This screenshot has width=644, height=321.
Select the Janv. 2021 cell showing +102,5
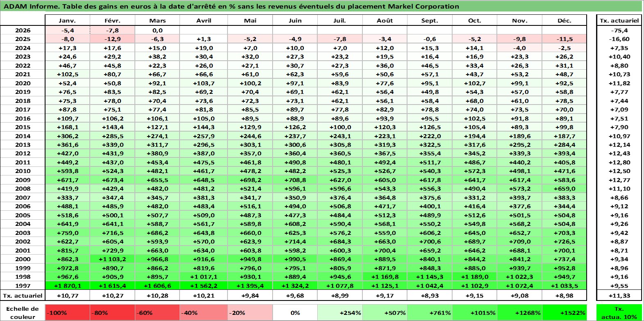click(x=67, y=74)
